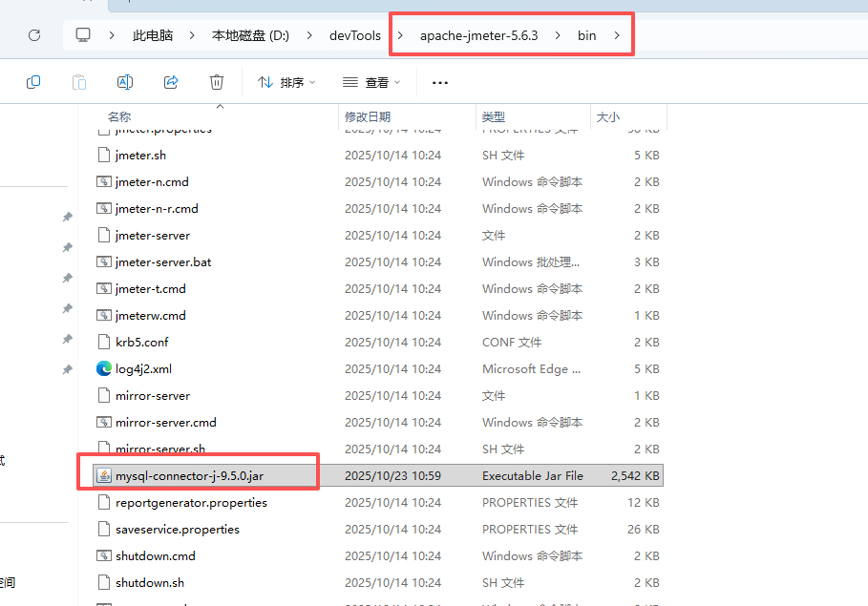Click the Share icon in the toolbar
This screenshot has height=606, width=868.
[170, 82]
